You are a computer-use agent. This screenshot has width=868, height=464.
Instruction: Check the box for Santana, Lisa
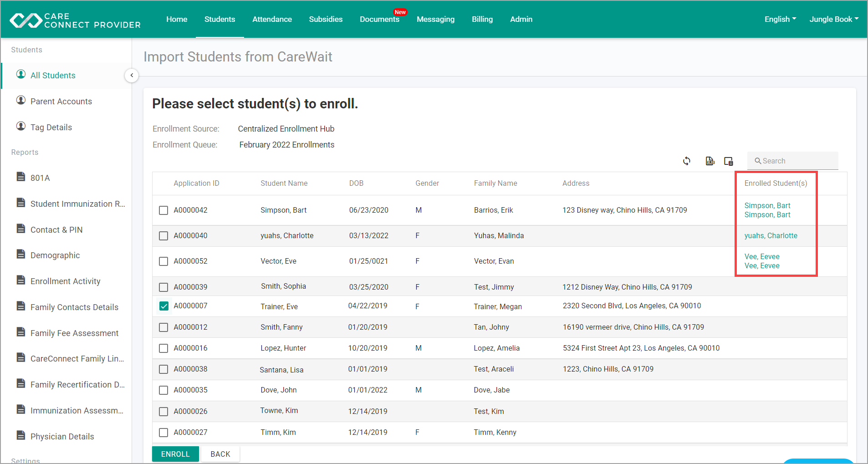[163, 369]
